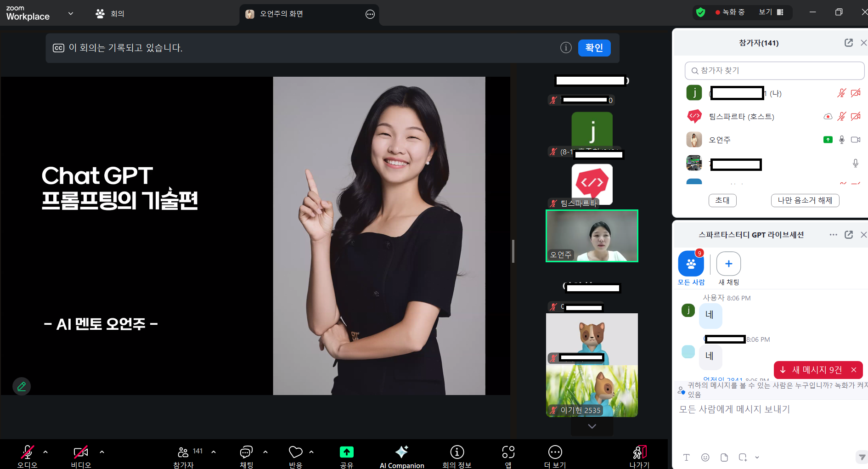Show more video tiles down arrow

[x=592, y=426]
